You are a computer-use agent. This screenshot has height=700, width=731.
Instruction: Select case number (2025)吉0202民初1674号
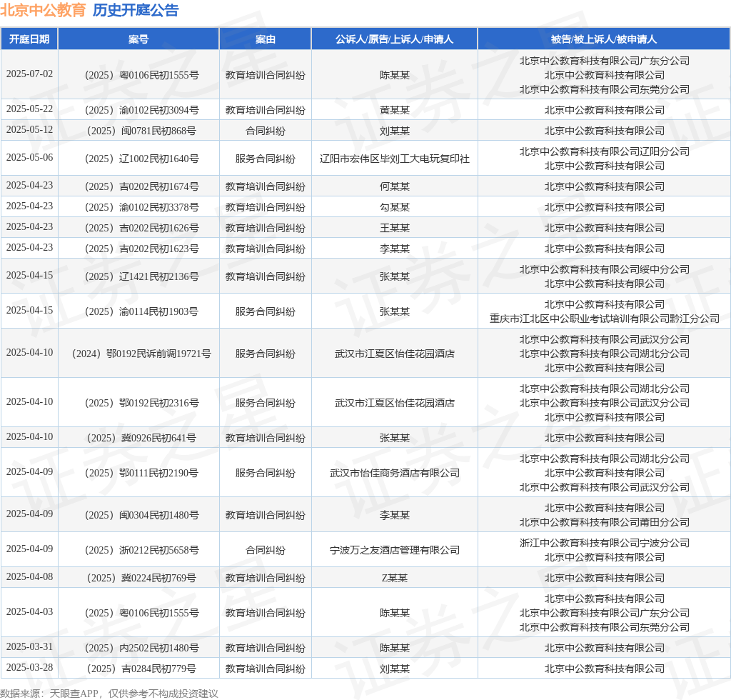(142, 186)
